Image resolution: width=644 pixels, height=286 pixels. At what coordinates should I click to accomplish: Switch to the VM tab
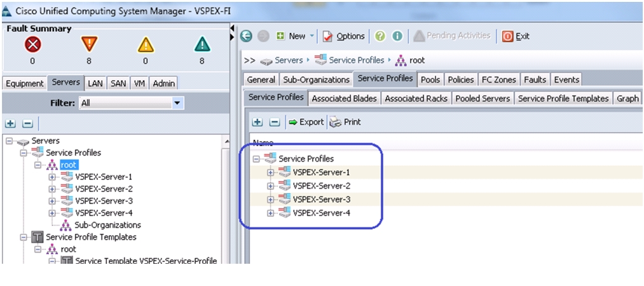pyautogui.click(x=140, y=83)
